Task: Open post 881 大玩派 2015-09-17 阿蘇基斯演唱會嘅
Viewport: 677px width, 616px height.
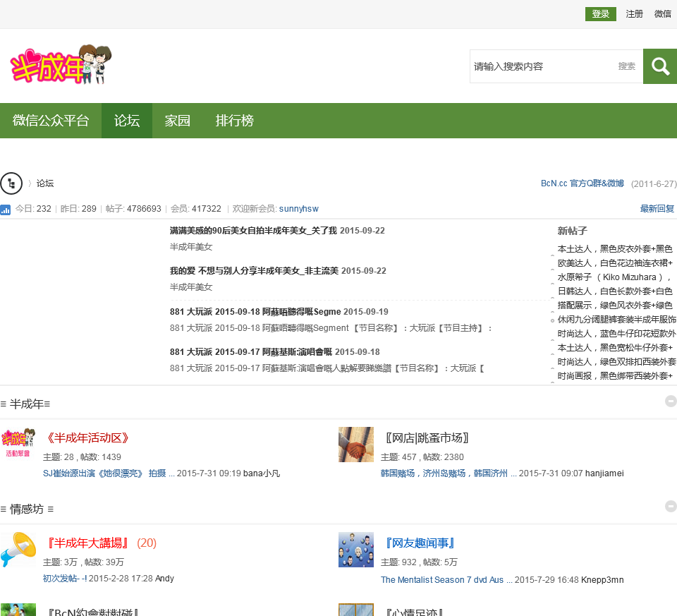Action: coord(251,352)
